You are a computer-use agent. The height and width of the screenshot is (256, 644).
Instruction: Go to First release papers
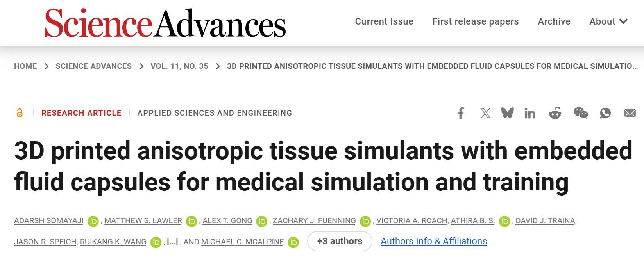point(475,21)
